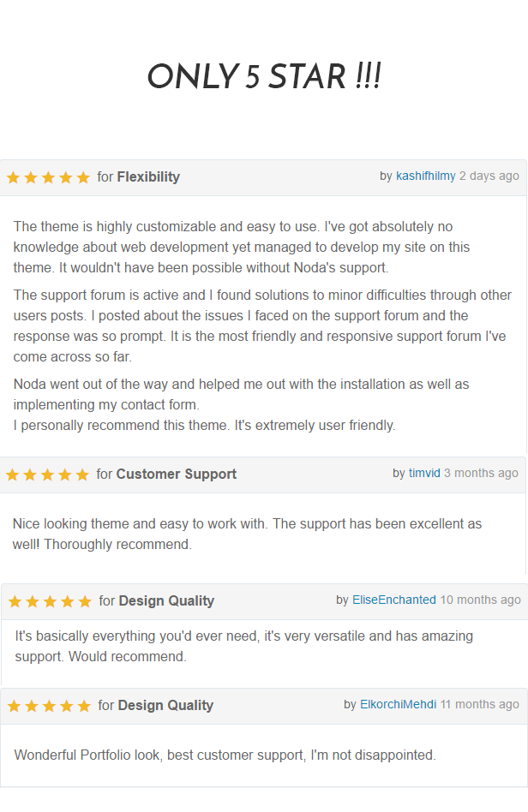Open timvid's user profile link
This screenshot has height=812, width=528.
tap(424, 473)
